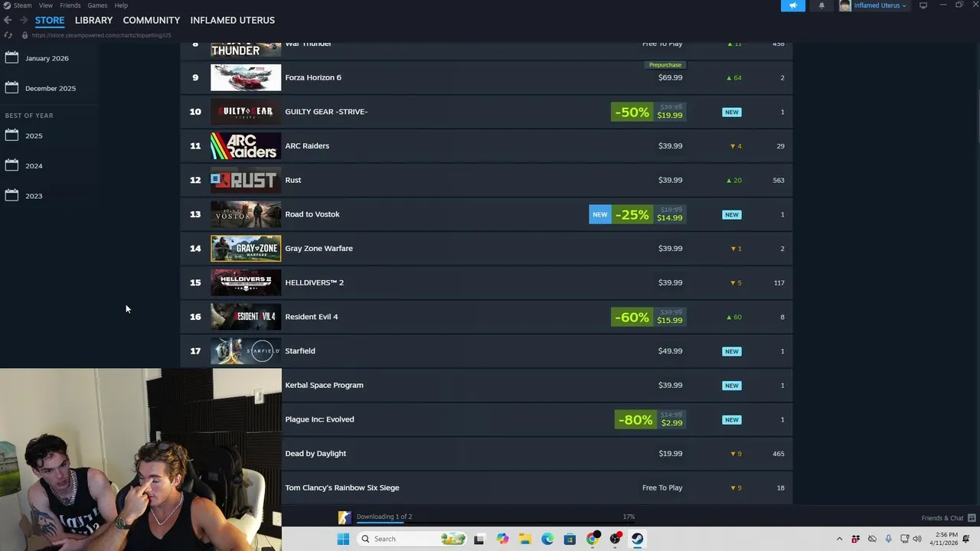Open the Forza Horizon 6 title
This screenshot has height=551, width=980.
tap(313, 77)
